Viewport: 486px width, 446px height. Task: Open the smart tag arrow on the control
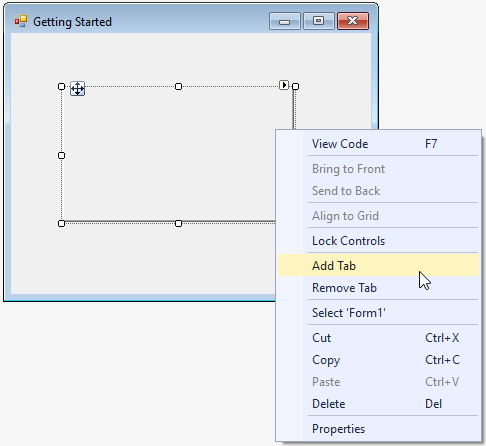point(284,85)
